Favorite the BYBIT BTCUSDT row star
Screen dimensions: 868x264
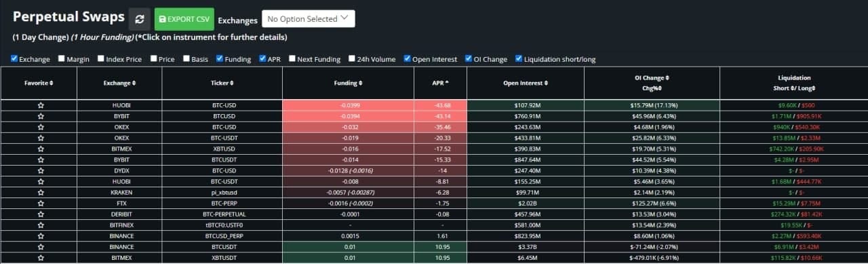(x=41, y=159)
